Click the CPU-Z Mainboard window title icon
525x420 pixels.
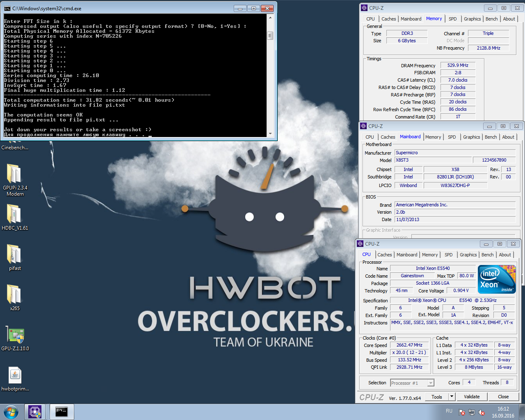363,126
